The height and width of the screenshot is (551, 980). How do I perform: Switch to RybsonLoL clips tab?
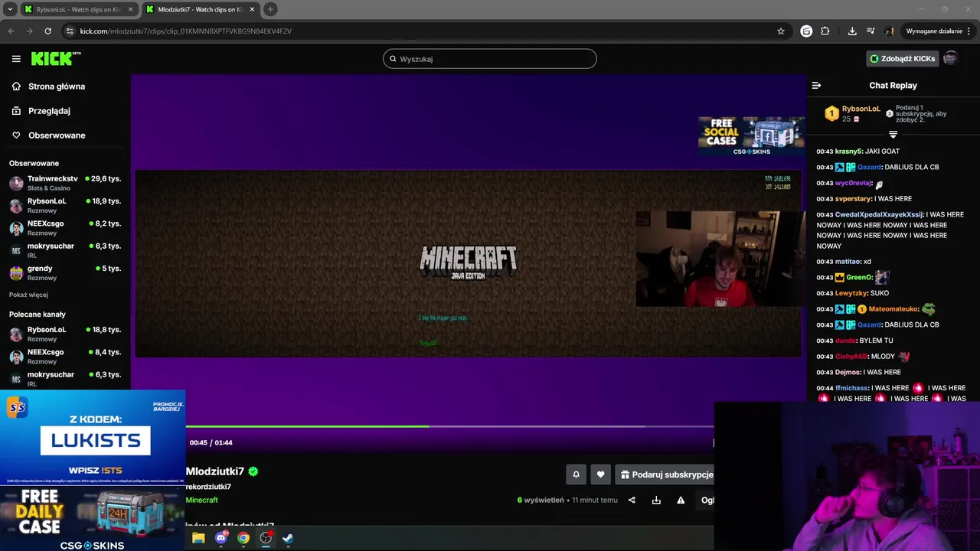pos(78,9)
